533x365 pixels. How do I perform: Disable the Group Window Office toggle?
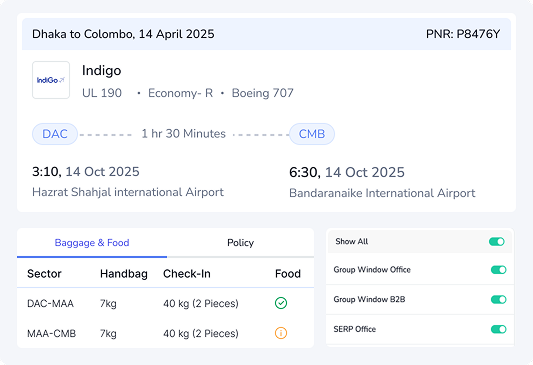tap(498, 270)
